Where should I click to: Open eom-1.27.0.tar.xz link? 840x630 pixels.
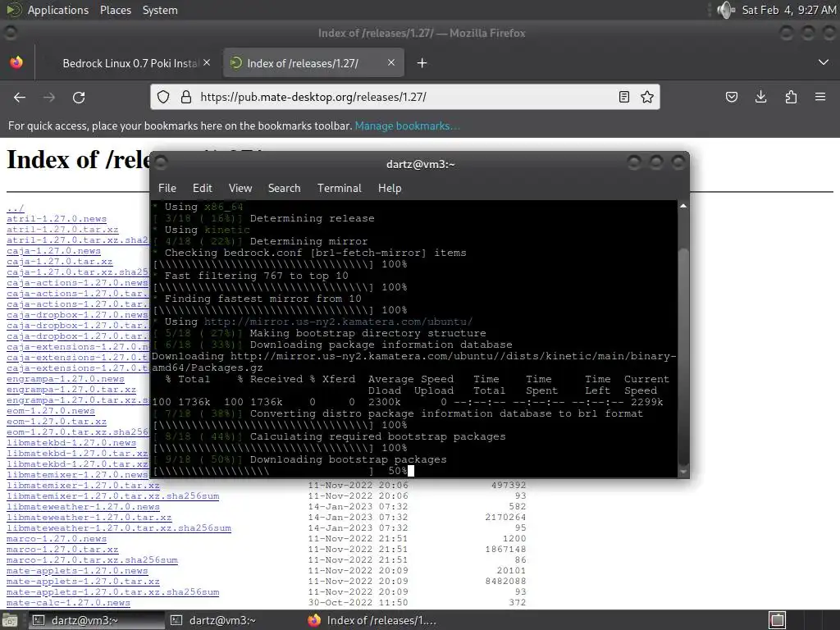(x=57, y=422)
